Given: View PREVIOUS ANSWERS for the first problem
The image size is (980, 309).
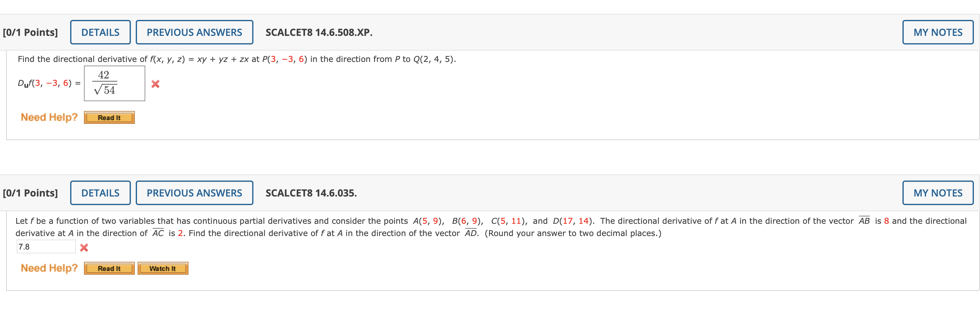Looking at the screenshot, I should [194, 32].
